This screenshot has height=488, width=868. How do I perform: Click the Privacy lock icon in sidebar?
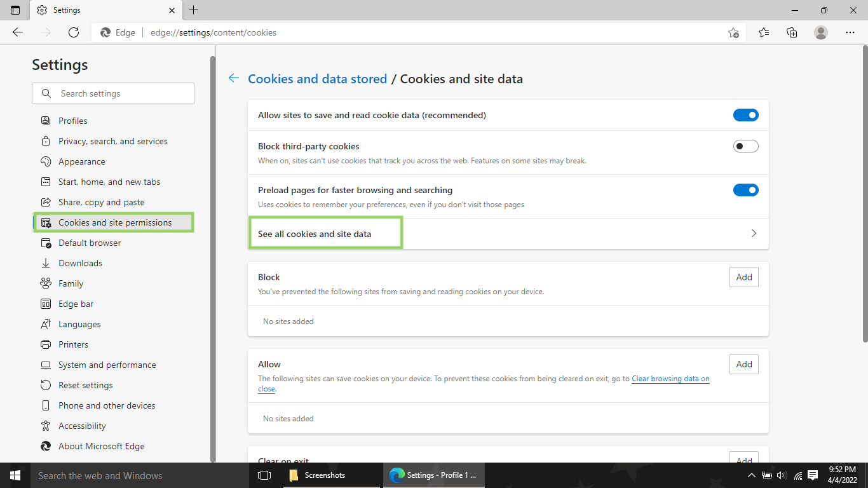coord(46,141)
